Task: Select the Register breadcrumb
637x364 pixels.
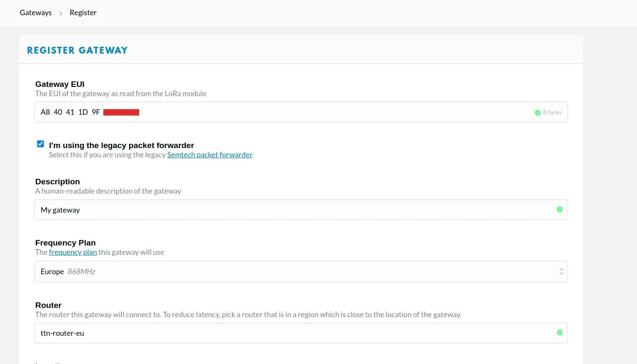Action: [x=83, y=13]
